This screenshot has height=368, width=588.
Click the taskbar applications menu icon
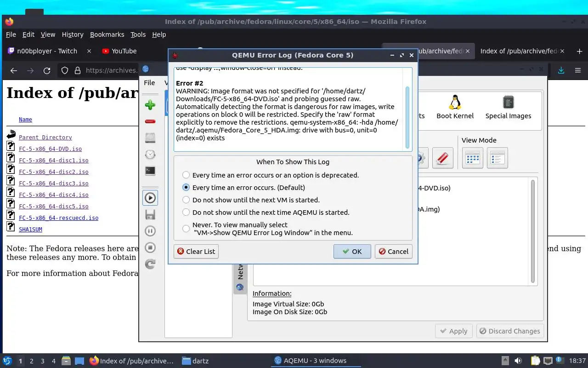pos(7,361)
